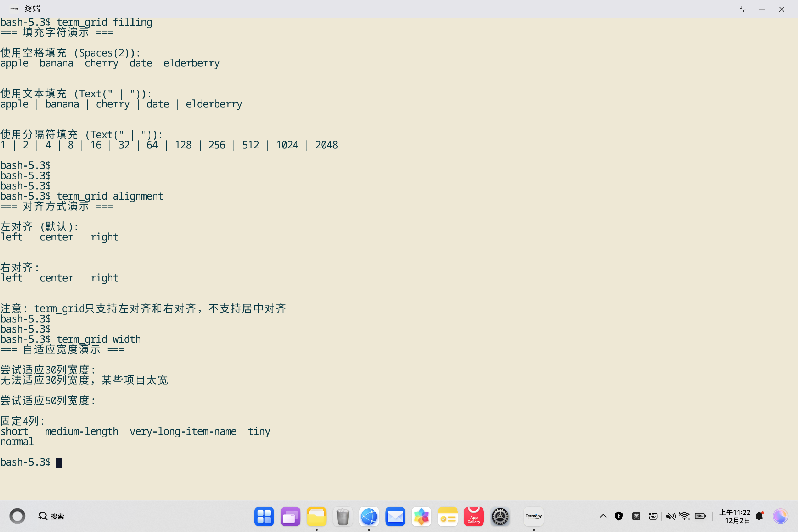Open the clock showing 上午11:22
Image resolution: width=798 pixels, height=532 pixels.
click(x=735, y=516)
